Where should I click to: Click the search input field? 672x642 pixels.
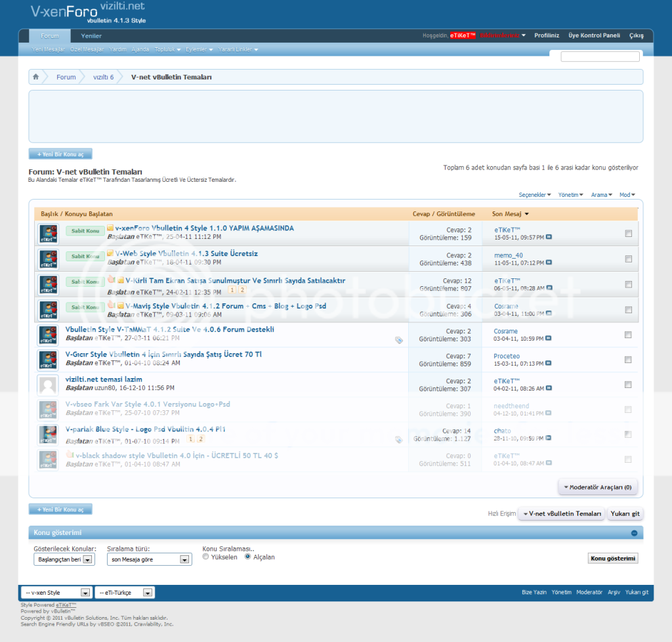coord(600,57)
